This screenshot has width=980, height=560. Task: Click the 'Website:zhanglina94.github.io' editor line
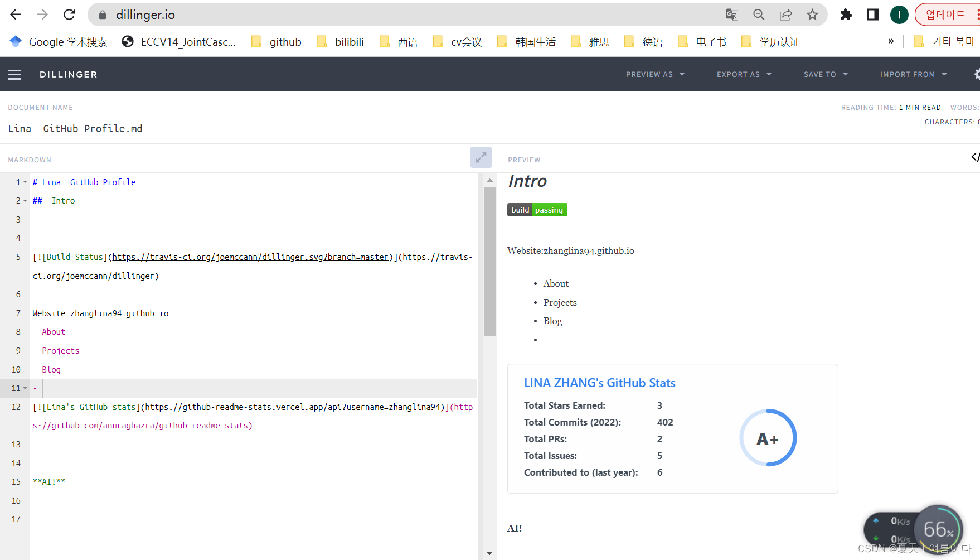(100, 313)
